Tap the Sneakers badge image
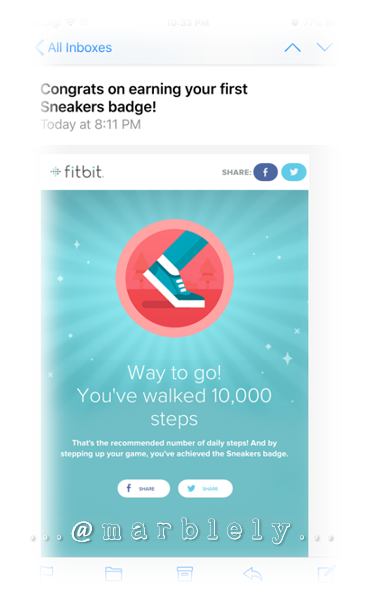This screenshot has height=600, width=370. [x=174, y=278]
